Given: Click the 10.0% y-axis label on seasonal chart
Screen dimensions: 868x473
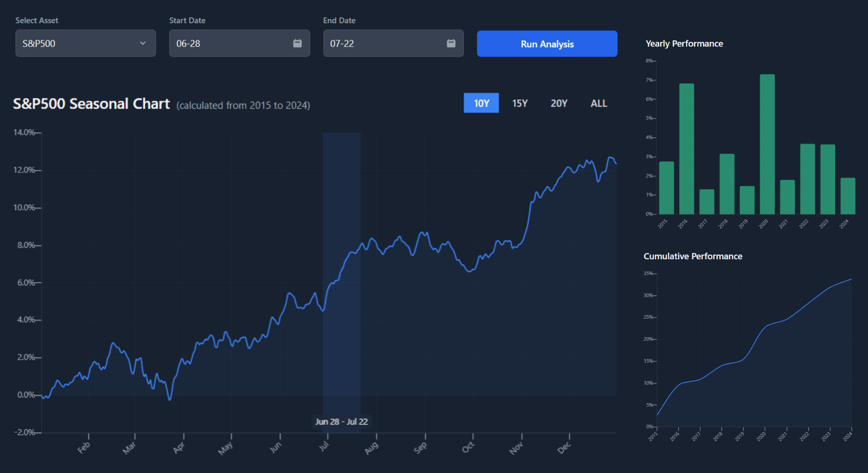Looking at the screenshot, I should [x=24, y=208].
